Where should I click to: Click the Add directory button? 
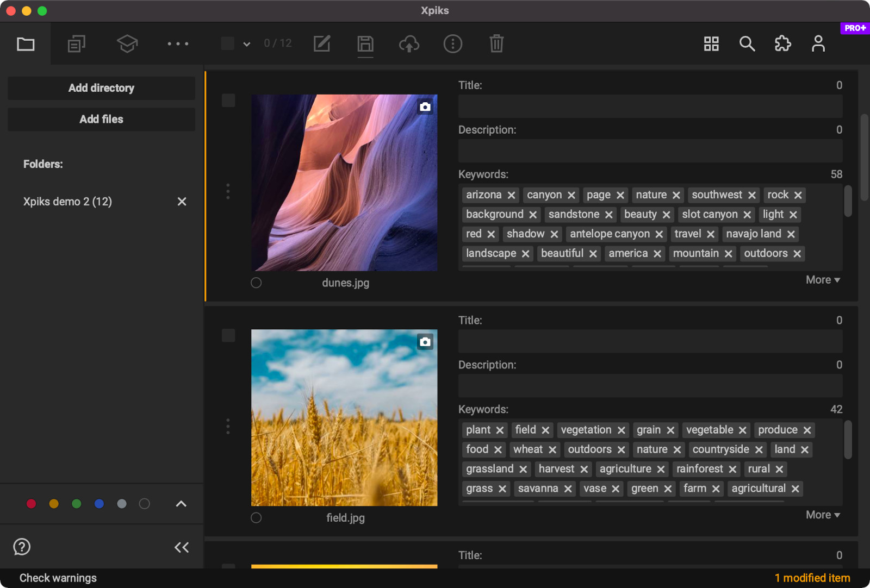point(101,88)
